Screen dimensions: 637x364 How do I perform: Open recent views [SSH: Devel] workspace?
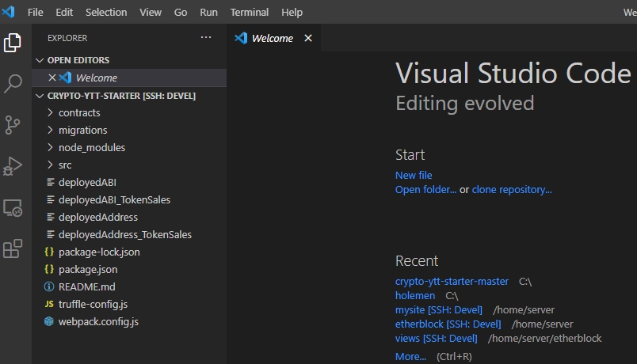pyautogui.click(x=437, y=338)
